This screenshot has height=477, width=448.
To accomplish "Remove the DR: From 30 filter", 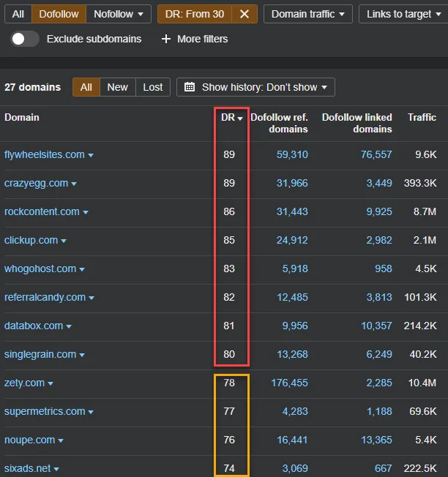I will coord(244,14).
